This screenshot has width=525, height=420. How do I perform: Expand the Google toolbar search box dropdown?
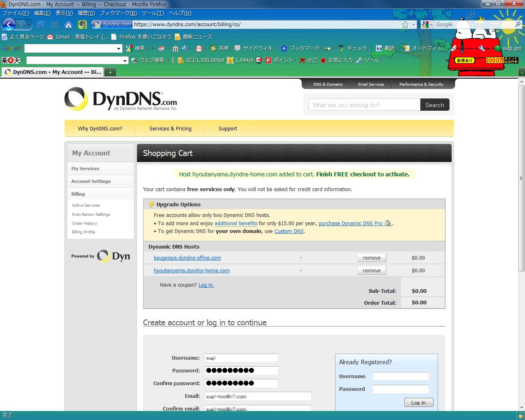(119, 49)
